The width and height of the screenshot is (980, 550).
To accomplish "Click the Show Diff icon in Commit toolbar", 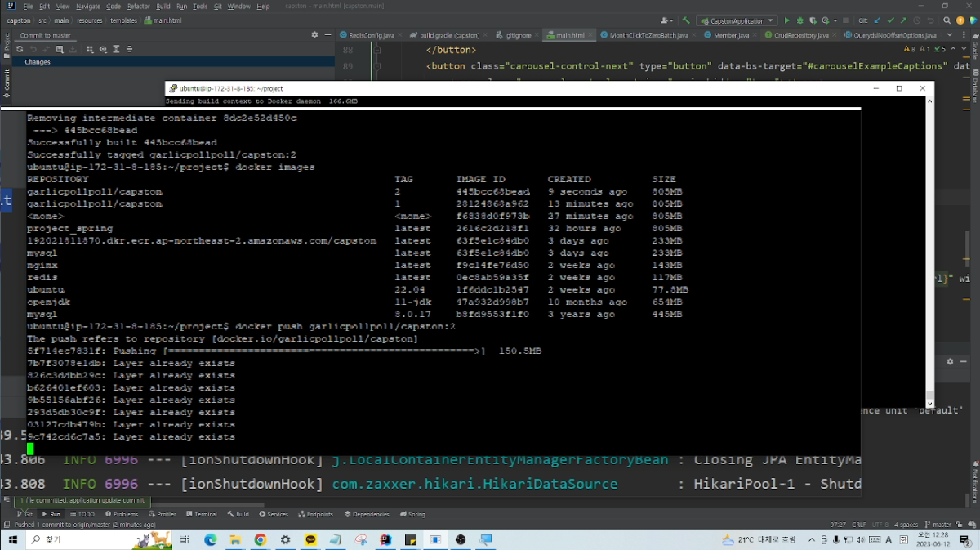I will 60,49.
